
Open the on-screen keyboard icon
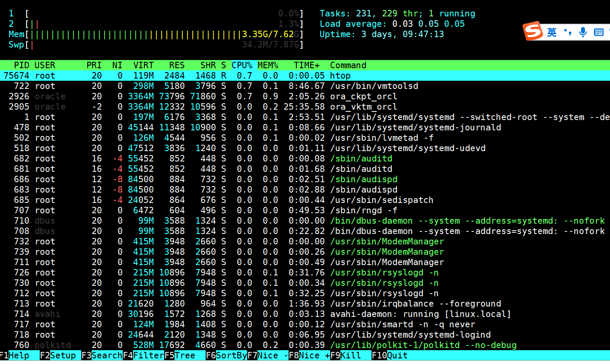[598, 32]
